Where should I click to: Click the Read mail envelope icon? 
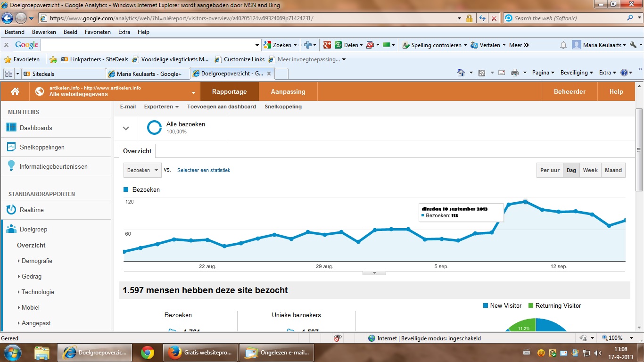[502, 73]
